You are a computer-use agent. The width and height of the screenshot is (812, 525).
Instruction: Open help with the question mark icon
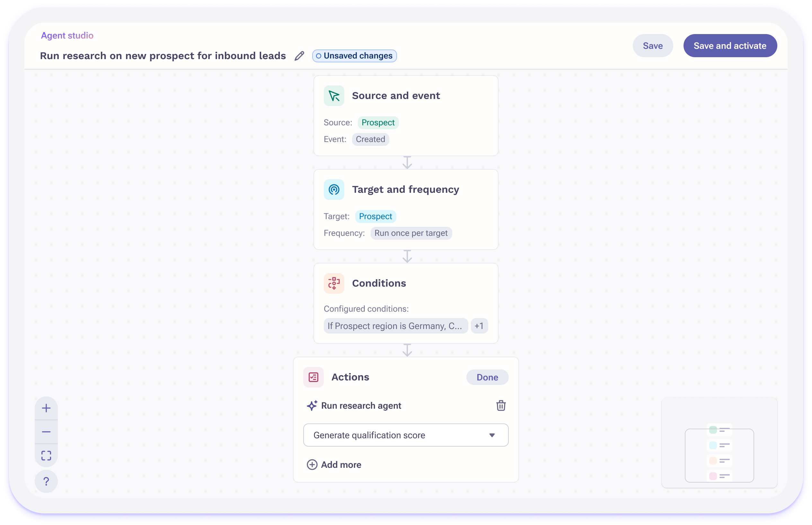click(x=46, y=481)
